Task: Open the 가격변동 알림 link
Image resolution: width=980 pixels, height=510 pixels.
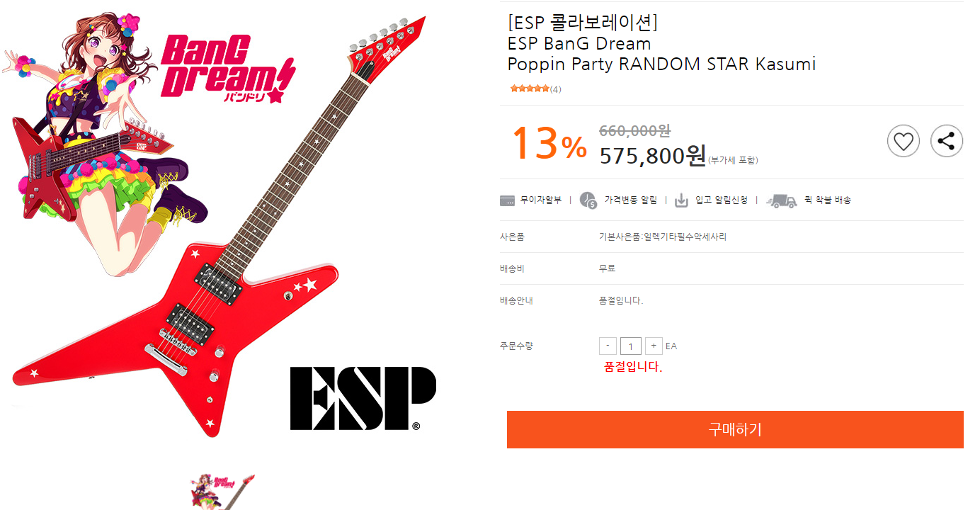Action: pyautogui.click(x=630, y=200)
